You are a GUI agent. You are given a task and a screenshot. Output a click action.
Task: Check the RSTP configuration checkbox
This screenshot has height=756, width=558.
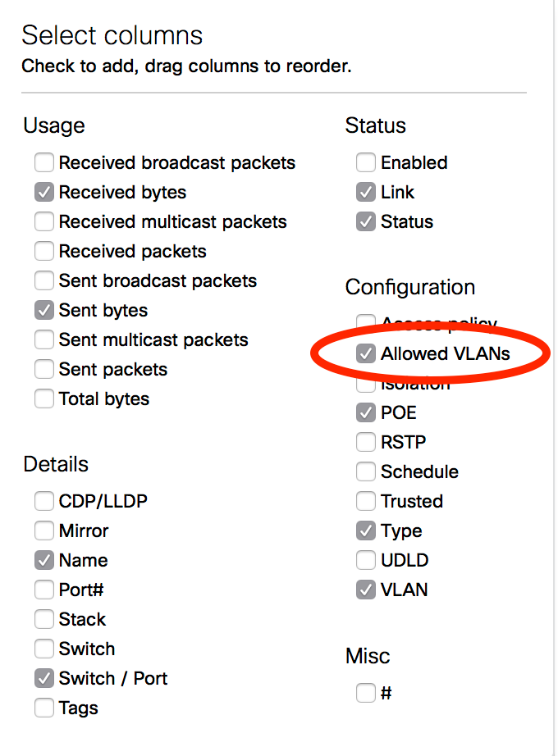tap(366, 443)
